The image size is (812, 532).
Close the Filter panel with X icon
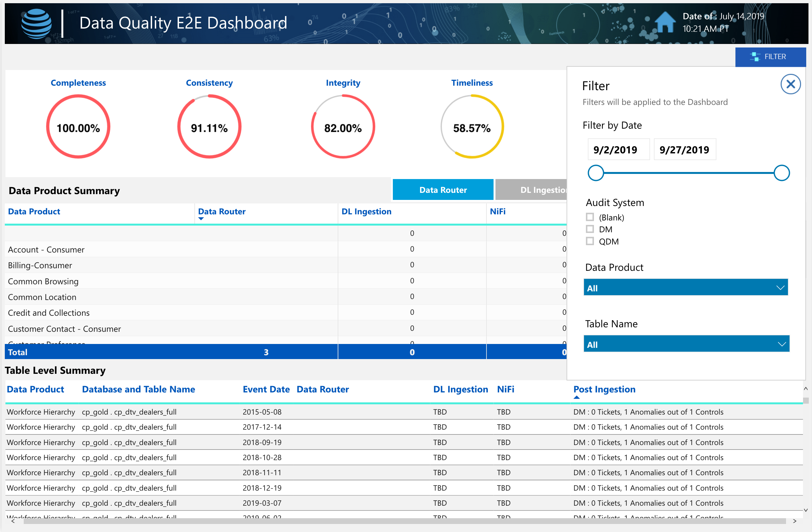click(790, 84)
